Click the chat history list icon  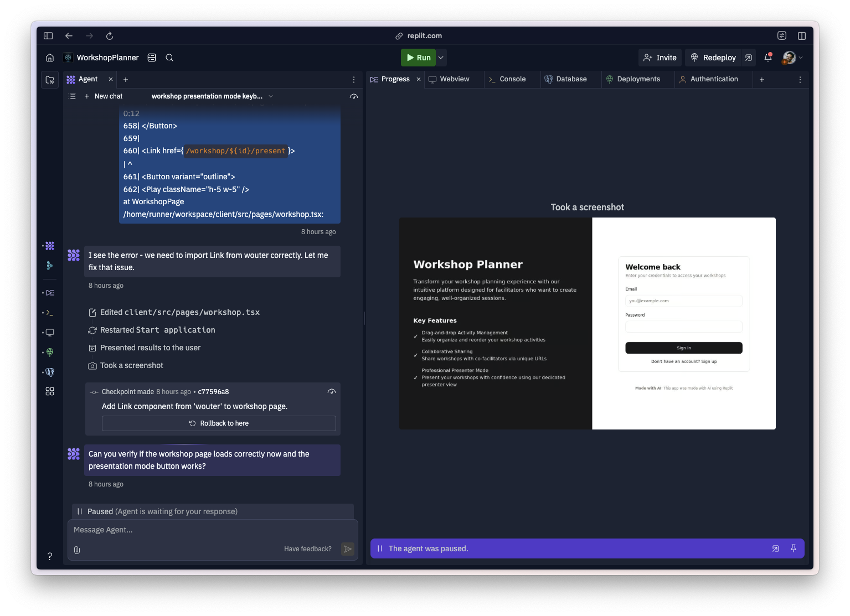(x=72, y=96)
